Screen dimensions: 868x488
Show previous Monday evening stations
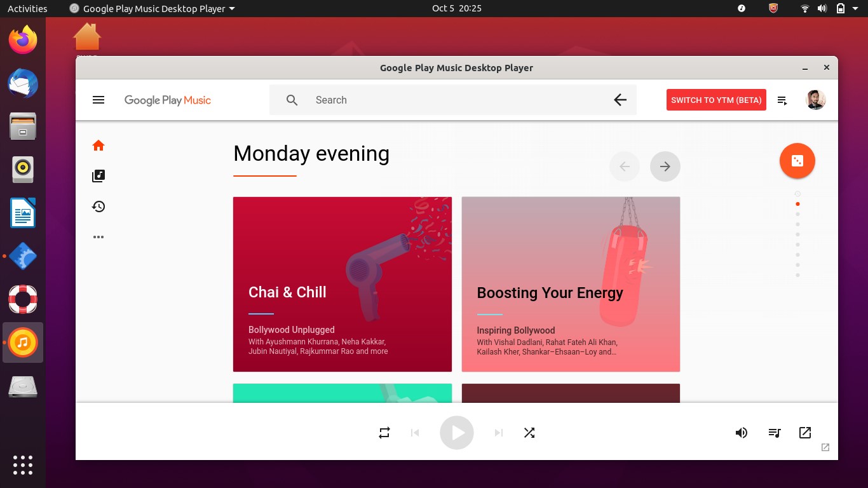625,166
